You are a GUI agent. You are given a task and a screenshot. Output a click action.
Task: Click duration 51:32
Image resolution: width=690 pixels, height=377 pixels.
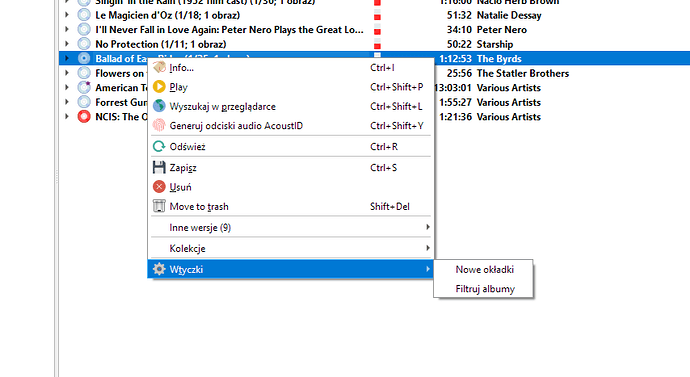click(459, 15)
